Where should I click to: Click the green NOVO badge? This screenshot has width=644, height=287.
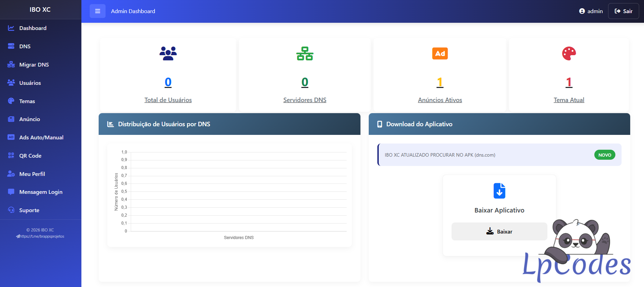point(604,155)
